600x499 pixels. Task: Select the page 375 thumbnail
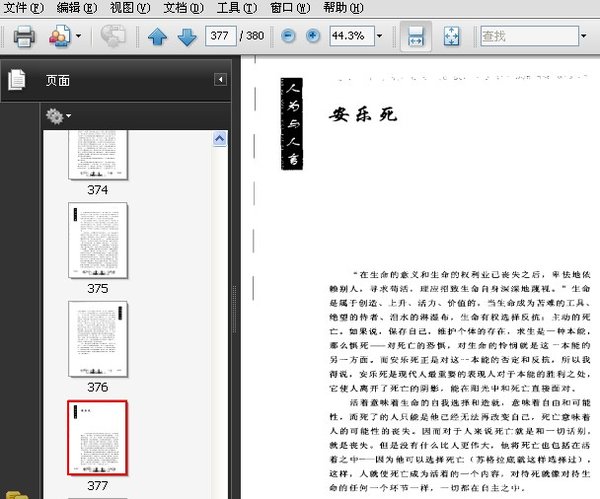tap(98, 240)
